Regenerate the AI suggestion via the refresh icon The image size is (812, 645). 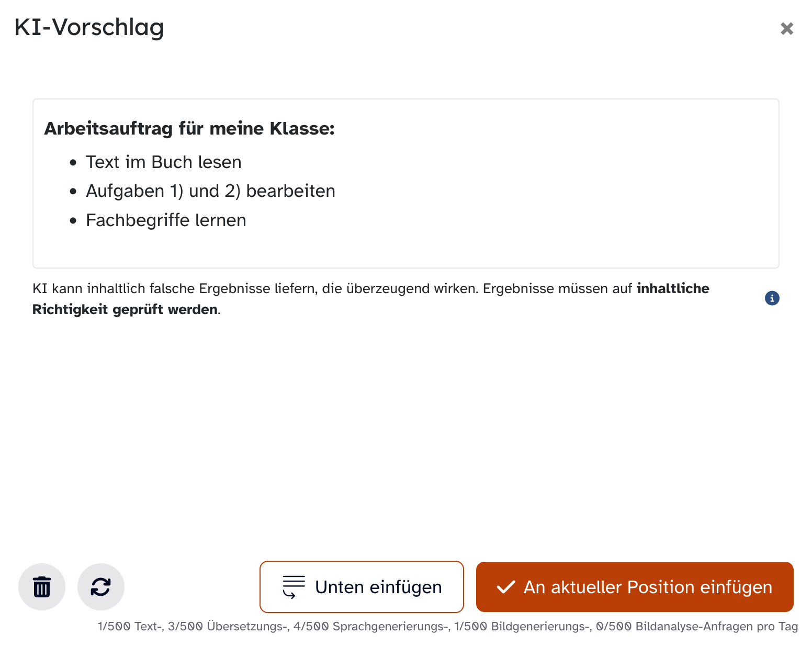[x=101, y=587]
